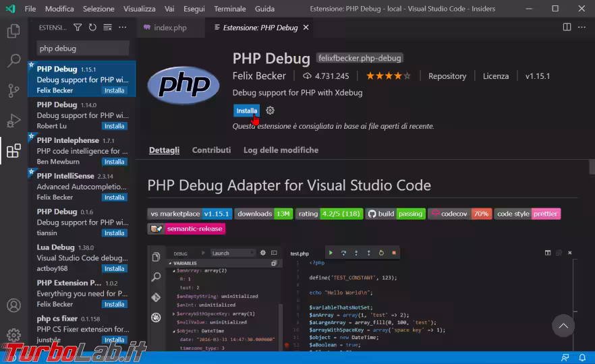Select PHP Intelephense in extensions list
Image resolution: width=595 pixels, height=364 pixels.
coord(82,150)
